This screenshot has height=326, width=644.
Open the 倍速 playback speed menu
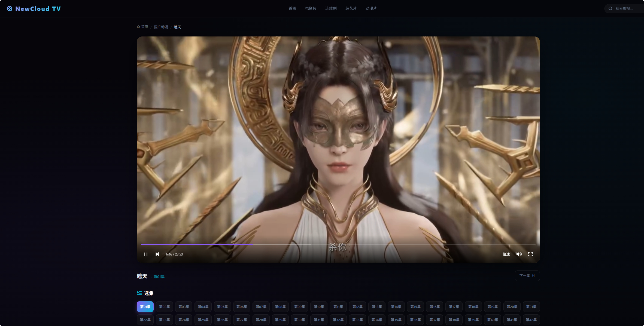pyautogui.click(x=506, y=254)
